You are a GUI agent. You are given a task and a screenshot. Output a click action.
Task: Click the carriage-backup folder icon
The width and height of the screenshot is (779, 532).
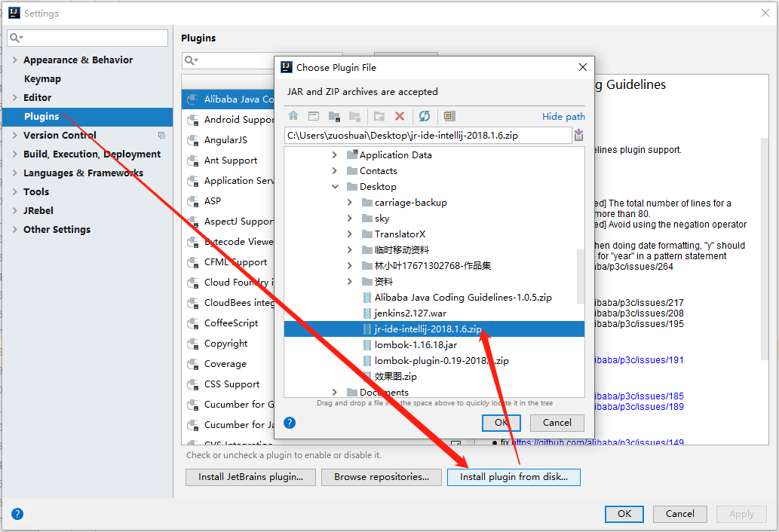367,203
